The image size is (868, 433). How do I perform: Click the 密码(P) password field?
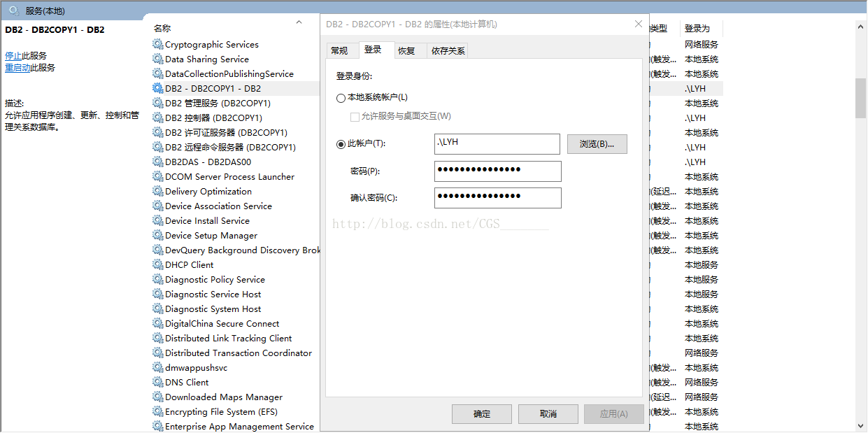[497, 171]
